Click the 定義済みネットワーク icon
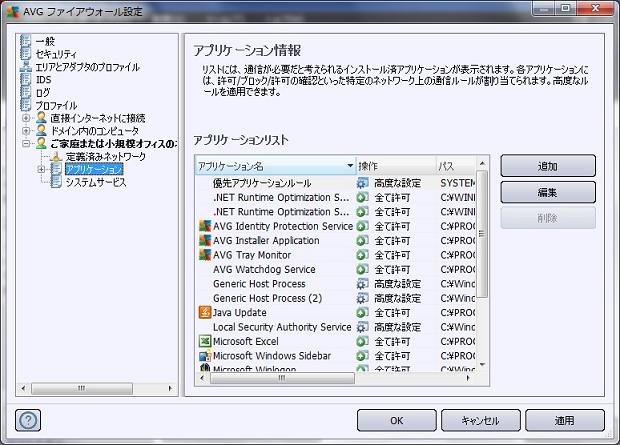This screenshot has height=445, width=620. 56,156
